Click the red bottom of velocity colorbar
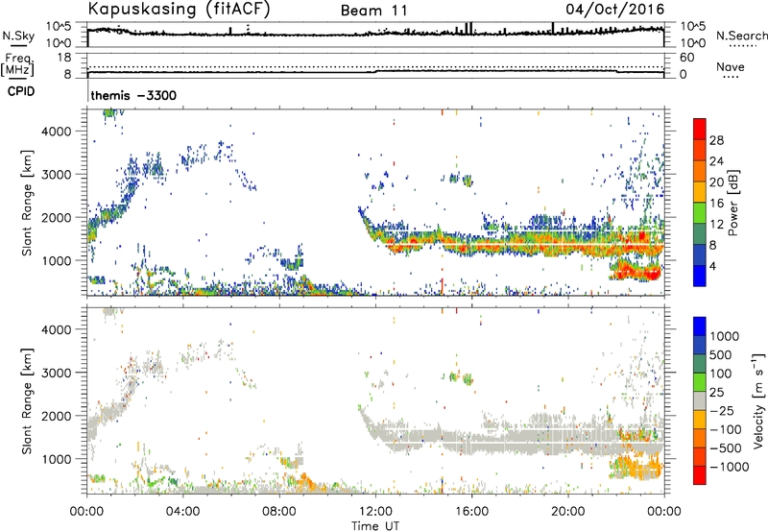The width and height of the screenshot is (768, 532). click(700, 475)
